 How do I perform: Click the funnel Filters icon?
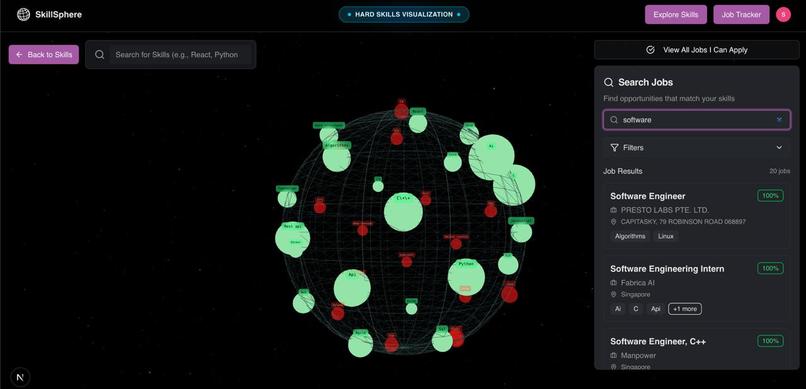[x=614, y=147]
